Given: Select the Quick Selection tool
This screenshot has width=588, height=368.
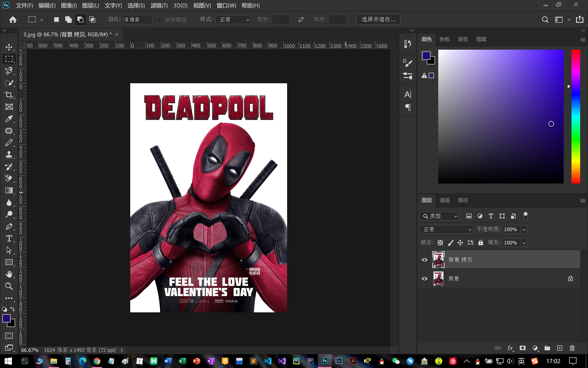Looking at the screenshot, I should pos(9,83).
